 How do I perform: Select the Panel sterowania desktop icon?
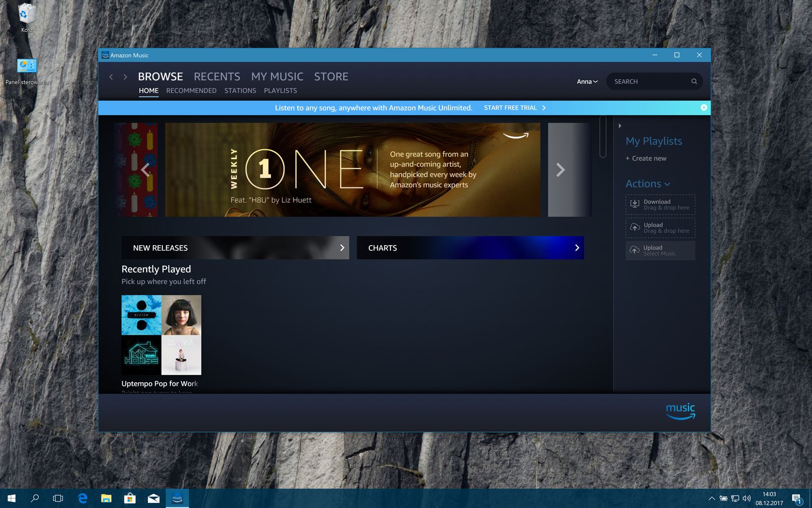coord(27,72)
